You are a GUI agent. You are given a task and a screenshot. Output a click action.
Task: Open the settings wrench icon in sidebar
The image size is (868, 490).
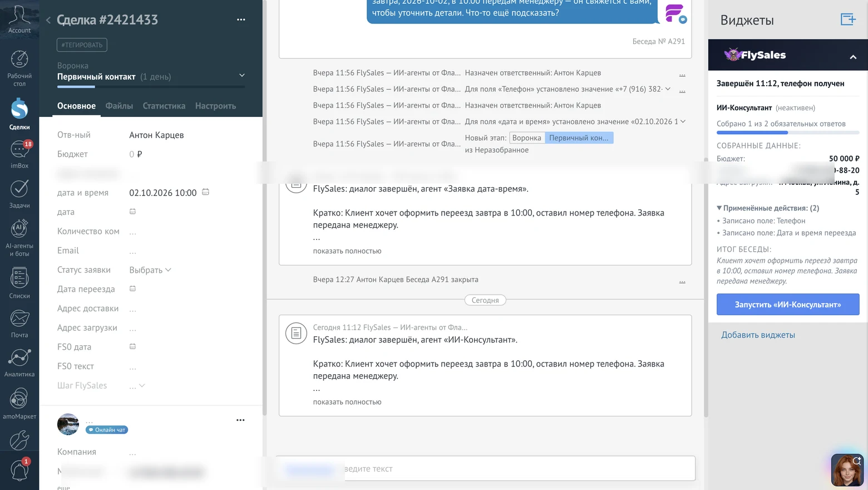click(x=19, y=440)
